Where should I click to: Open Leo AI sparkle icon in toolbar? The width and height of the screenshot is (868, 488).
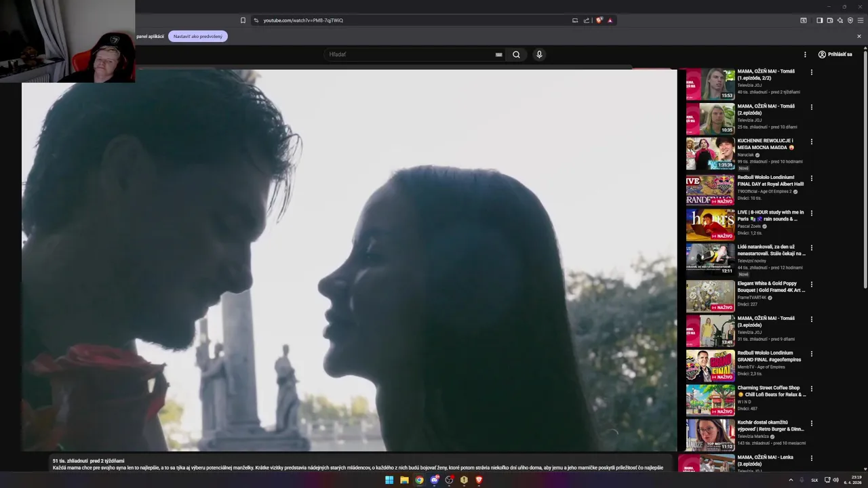click(840, 20)
